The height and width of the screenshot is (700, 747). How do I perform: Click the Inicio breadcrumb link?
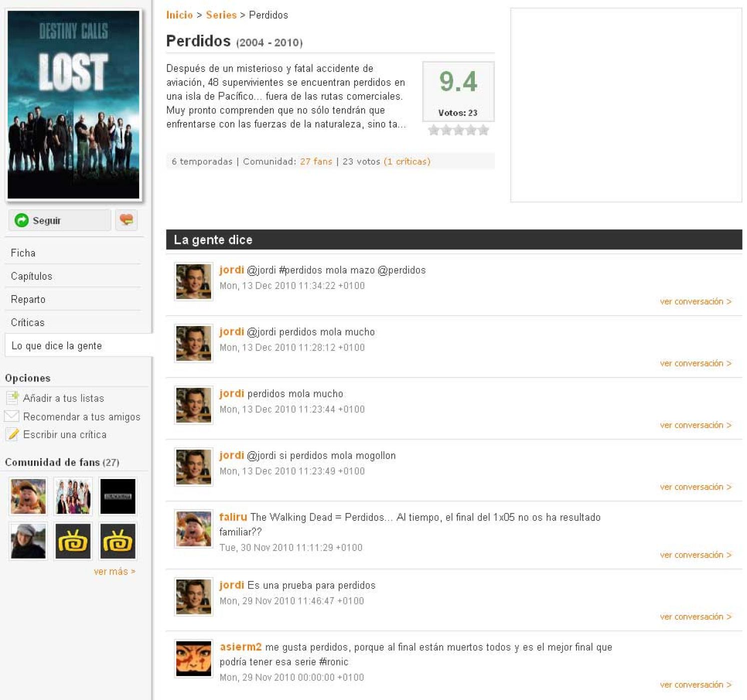[x=179, y=15]
